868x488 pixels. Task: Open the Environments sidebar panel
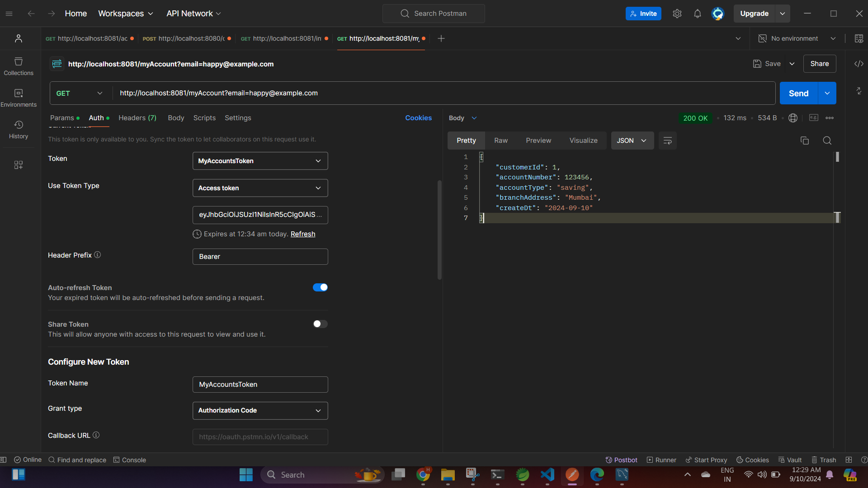pos(19,98)
